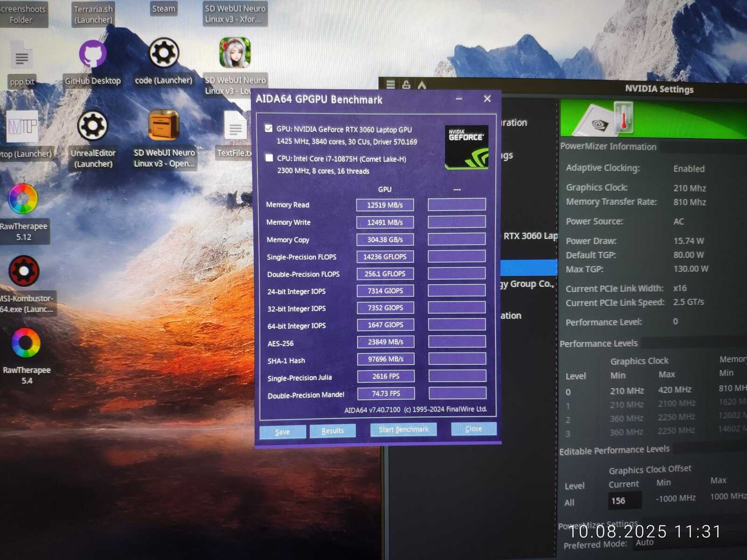Open the Steam desktop shortcut
The width and height of the screenshot is (747, 560).
pyautogui.click(x=164, y=9)
